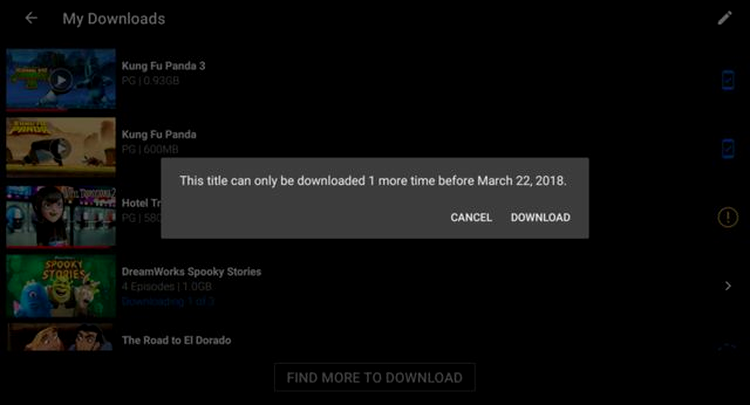The height and width of the screenshot is (405, 750).
Task: Cancel the download limit dialog
Action: click(x=471, y=218)
